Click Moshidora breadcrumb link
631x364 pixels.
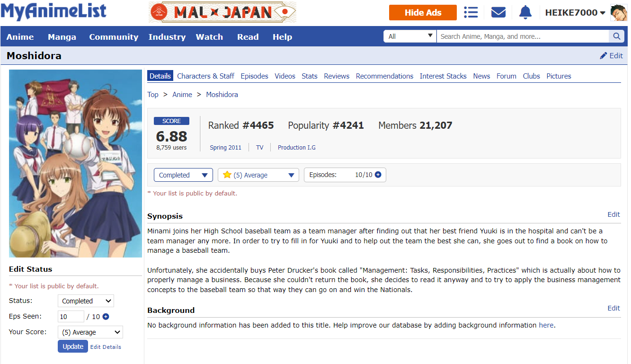click(x=222, y=95)
